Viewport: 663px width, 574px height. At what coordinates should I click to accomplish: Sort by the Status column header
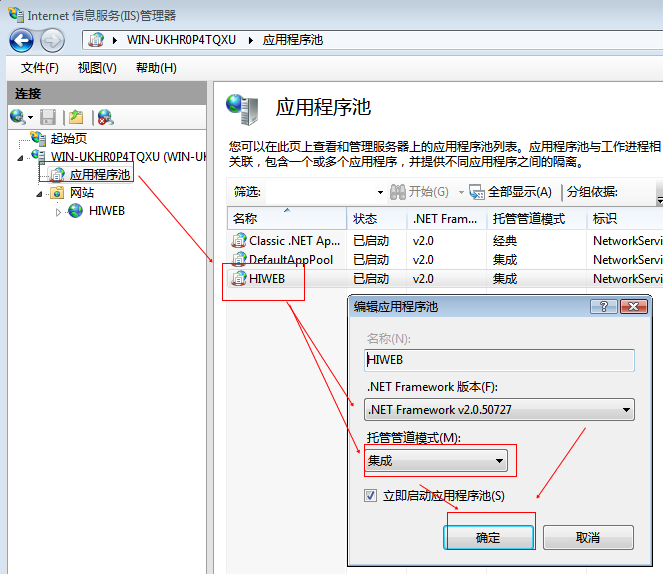coord(377,219)
